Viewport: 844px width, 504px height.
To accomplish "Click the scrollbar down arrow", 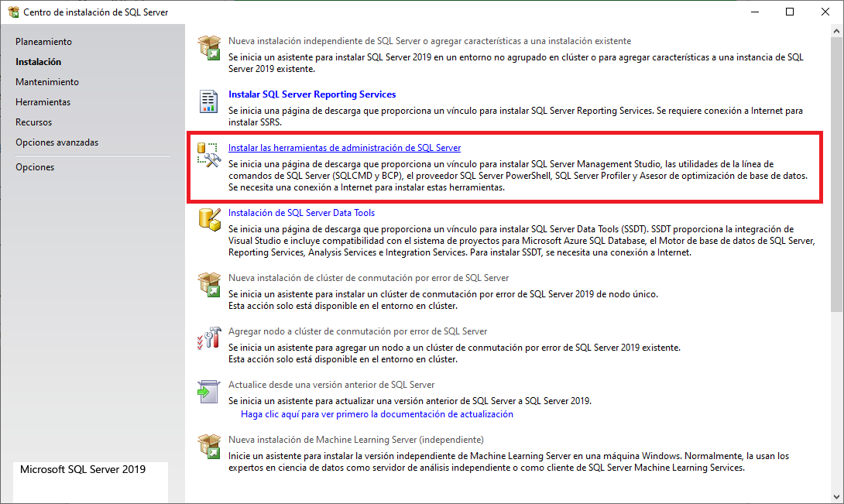I will [836, 496].
